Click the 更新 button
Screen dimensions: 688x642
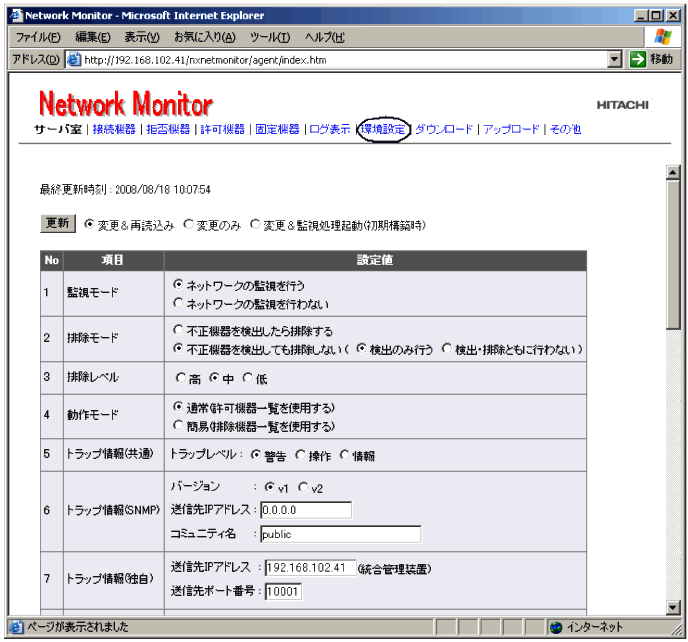57,223
